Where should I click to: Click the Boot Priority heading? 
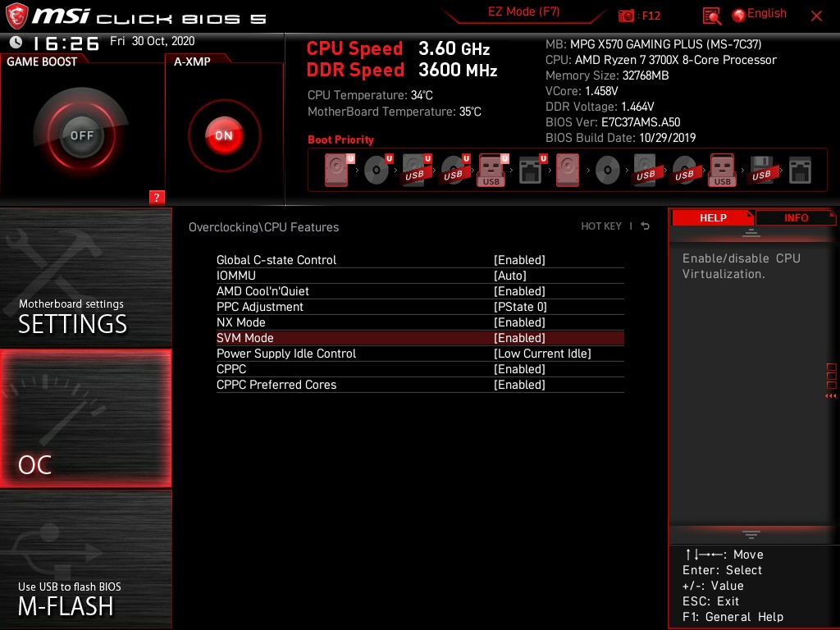340,139
